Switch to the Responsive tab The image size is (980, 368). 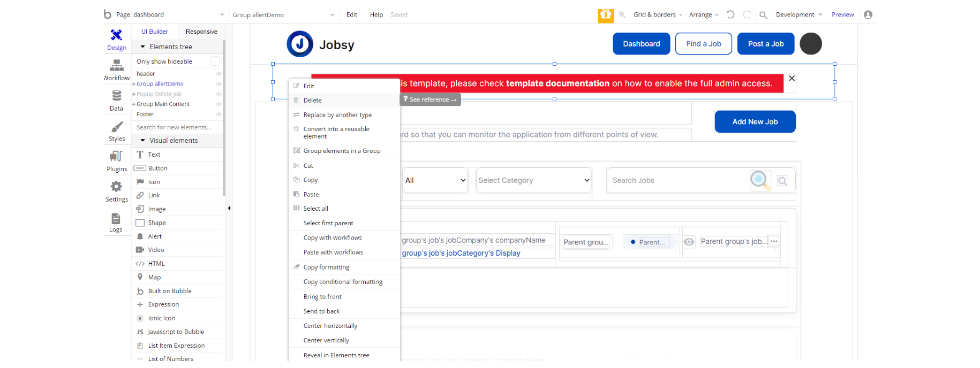click(201, 32)
